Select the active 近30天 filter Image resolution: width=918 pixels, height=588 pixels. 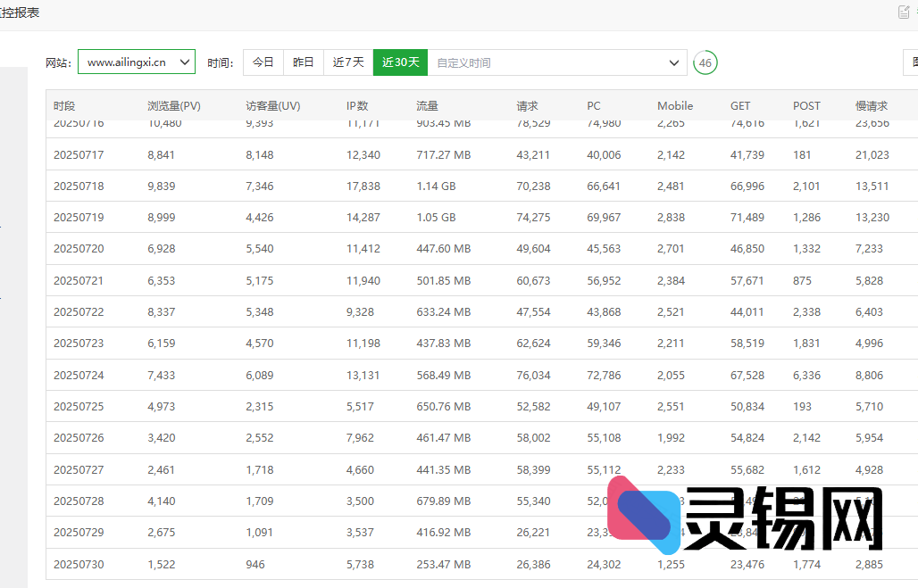400,62
